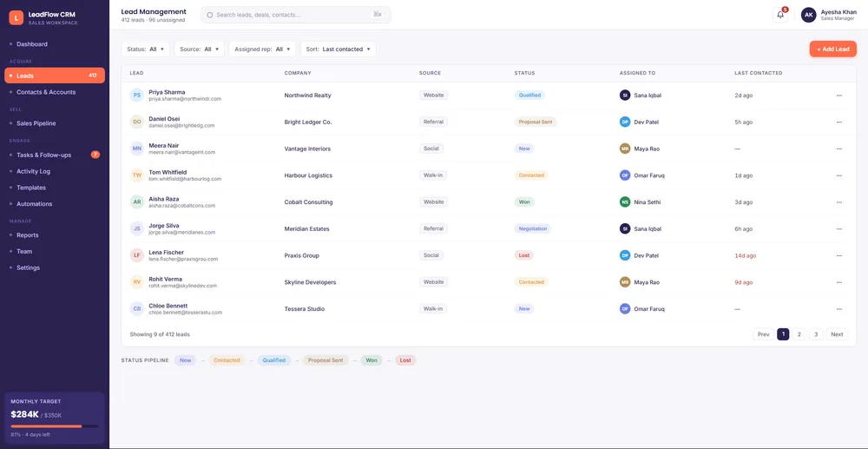The width and height of the screenshot is (868, 449).
Task: Click the search leads input field
Action: coord(296,15)
